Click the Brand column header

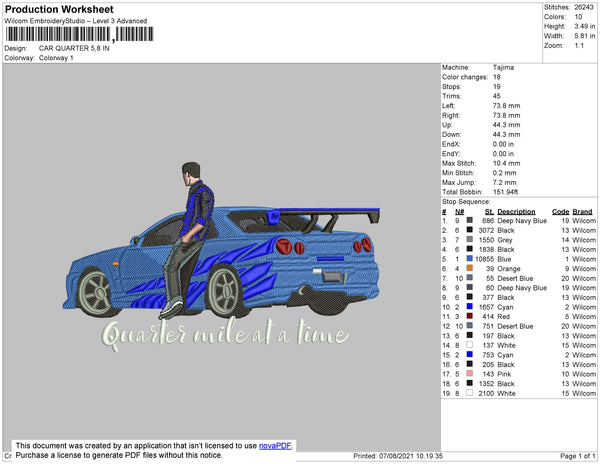pyautogui.click(x=583, y=212)
